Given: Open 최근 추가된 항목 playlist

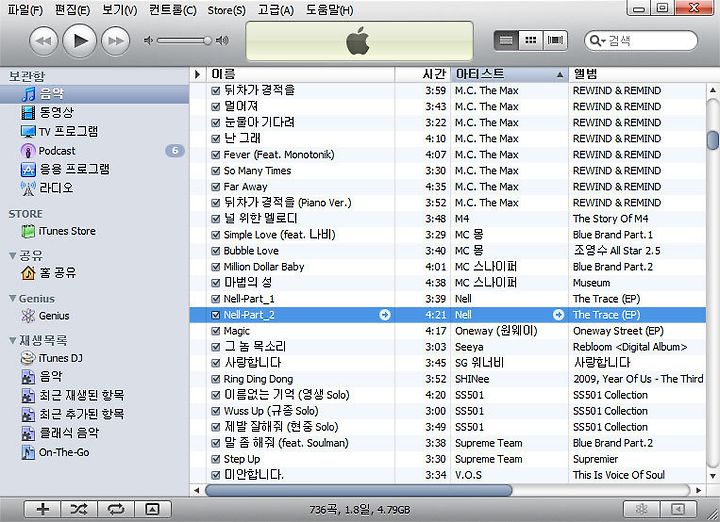Looking at the screenshot, I should [94, 415].
